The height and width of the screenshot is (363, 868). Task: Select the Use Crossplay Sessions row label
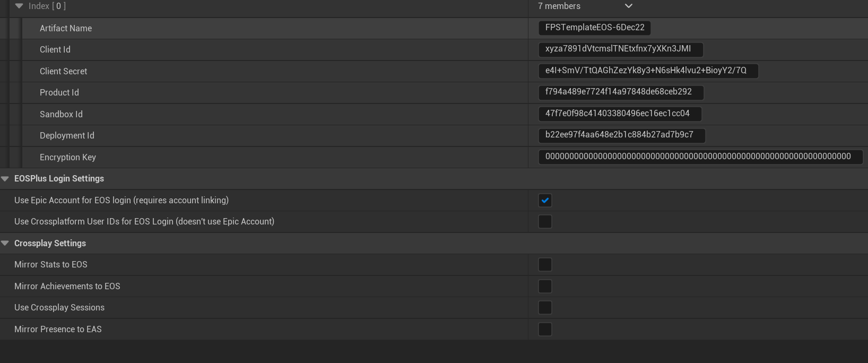[59, 308]
